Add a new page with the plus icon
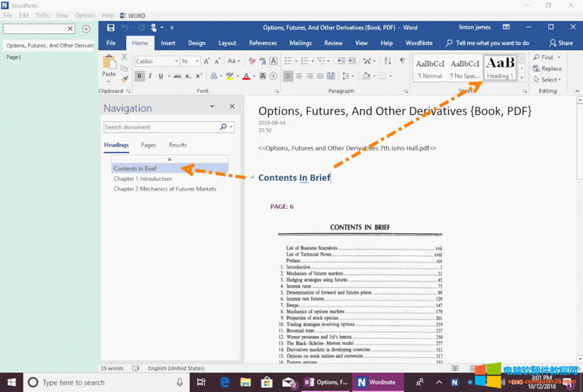Viewport: 583px width, 392px height. [86, 29]
